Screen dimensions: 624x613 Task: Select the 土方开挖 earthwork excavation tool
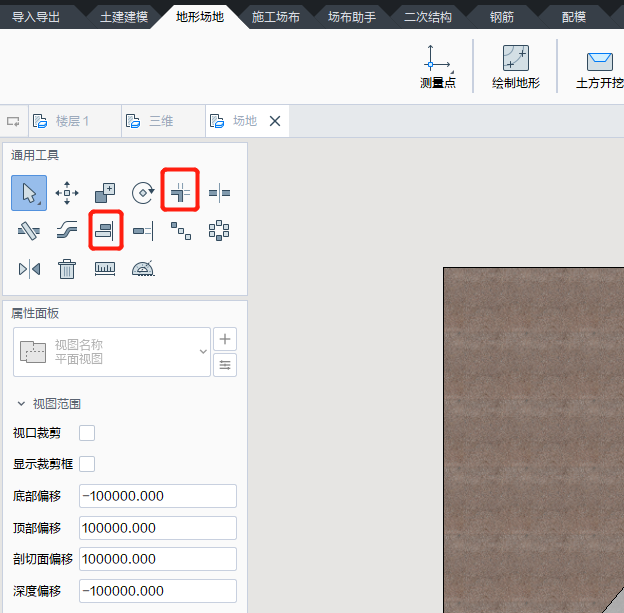click(600, 70)
